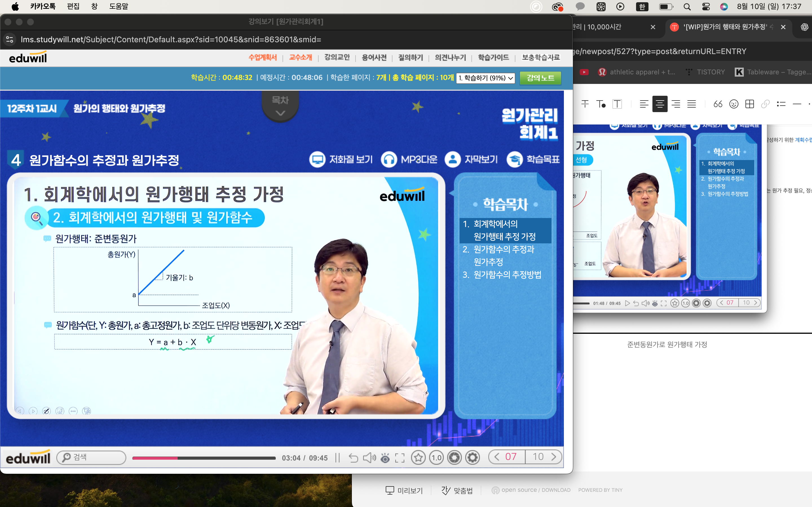812x507 pixels.
Task: Pause the lecture video
Action: click(x=337, y=458)
